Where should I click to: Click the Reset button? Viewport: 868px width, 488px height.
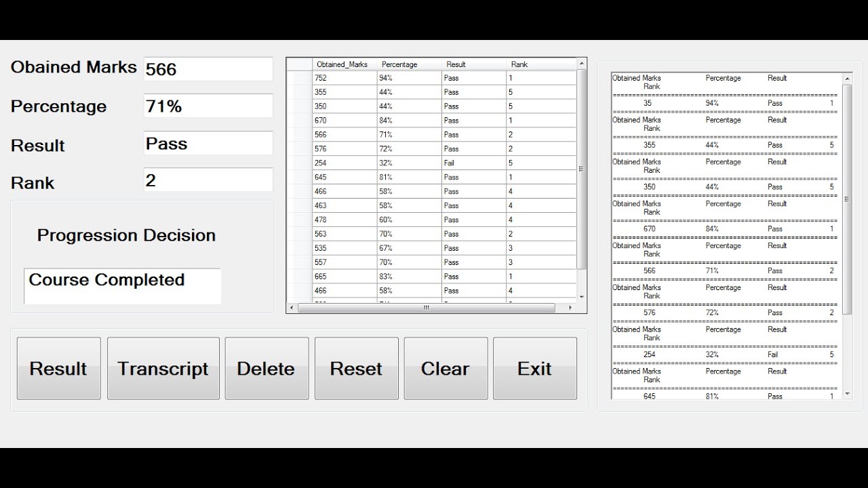point(356,369)
